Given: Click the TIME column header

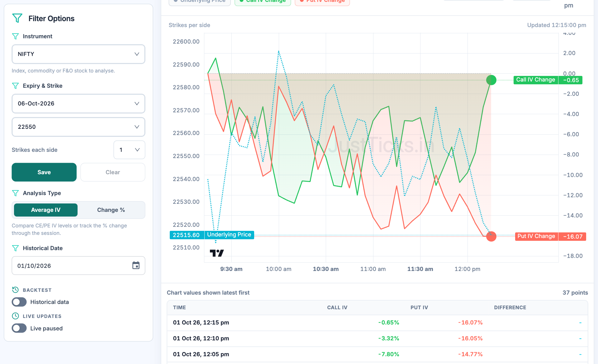Looking at the screenshot, I should 179,307.
